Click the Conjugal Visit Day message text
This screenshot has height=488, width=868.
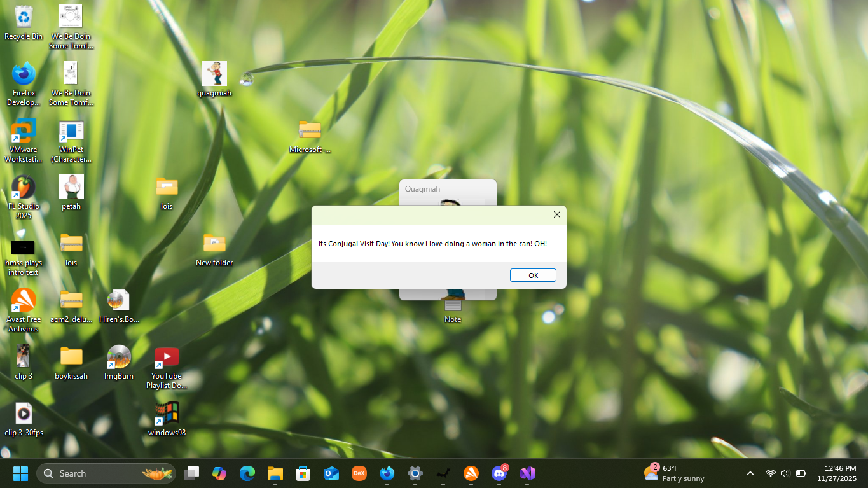coord(432,244)
